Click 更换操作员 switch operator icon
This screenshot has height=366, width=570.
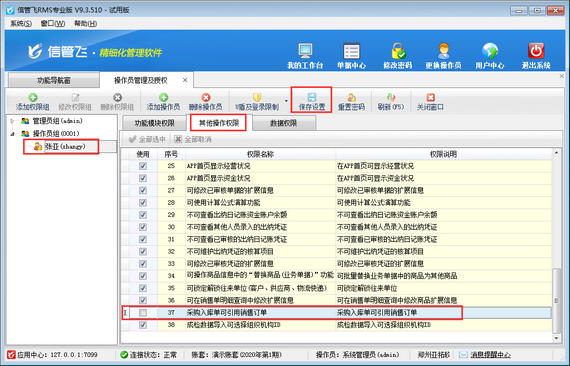443,51
